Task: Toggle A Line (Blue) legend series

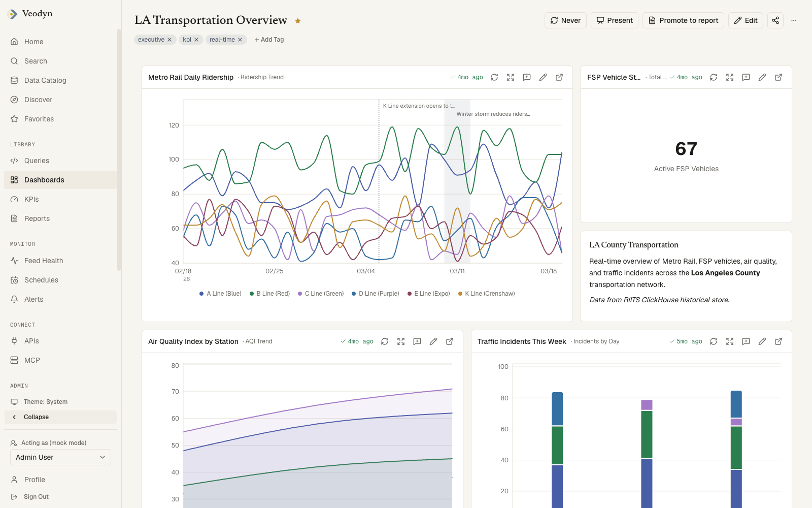Action: click(220, 294)
